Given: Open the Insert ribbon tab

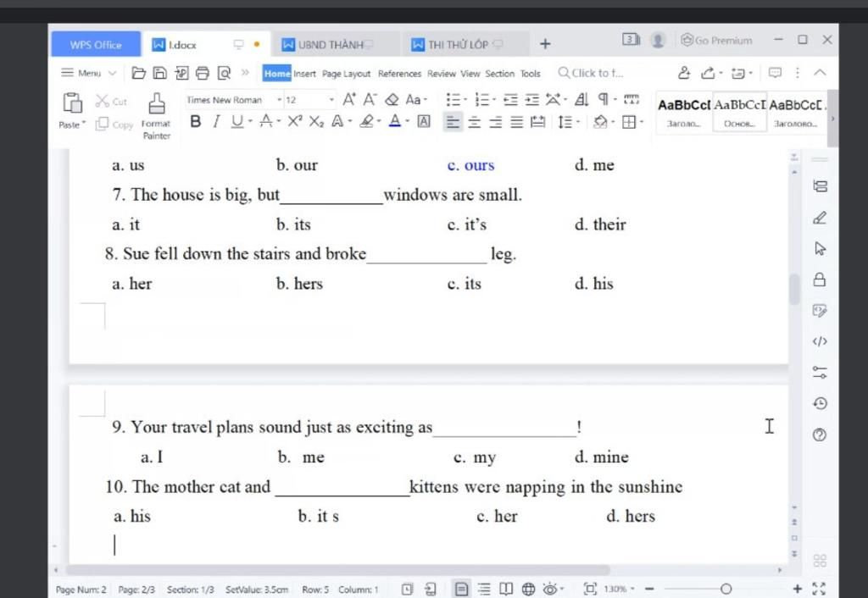Looking at the screenshot, I should click(x=304, y=74).
